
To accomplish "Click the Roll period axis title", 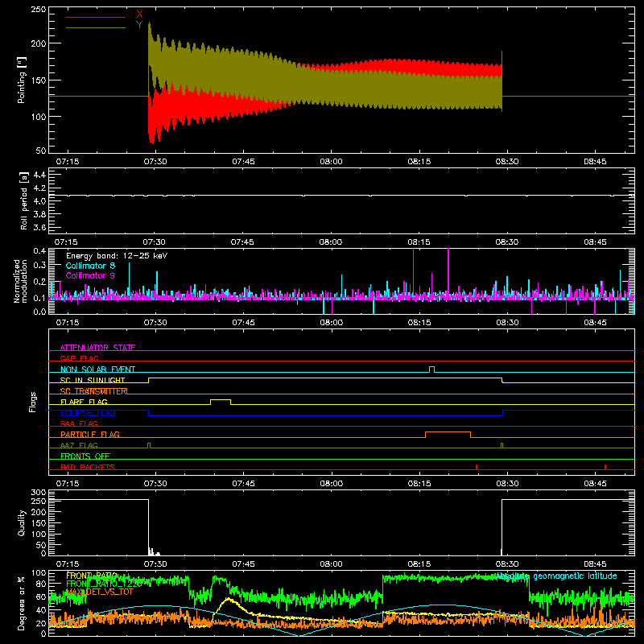I will point(23,200).
